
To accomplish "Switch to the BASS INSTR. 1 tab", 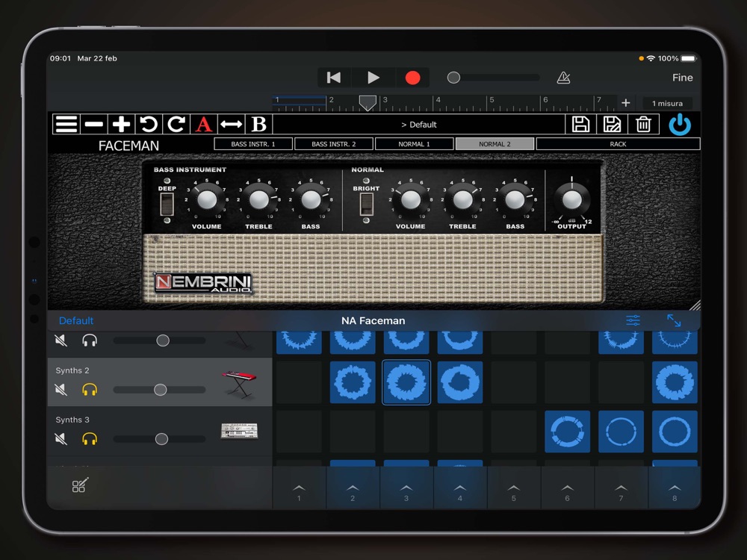I will (x=253, y=144).
